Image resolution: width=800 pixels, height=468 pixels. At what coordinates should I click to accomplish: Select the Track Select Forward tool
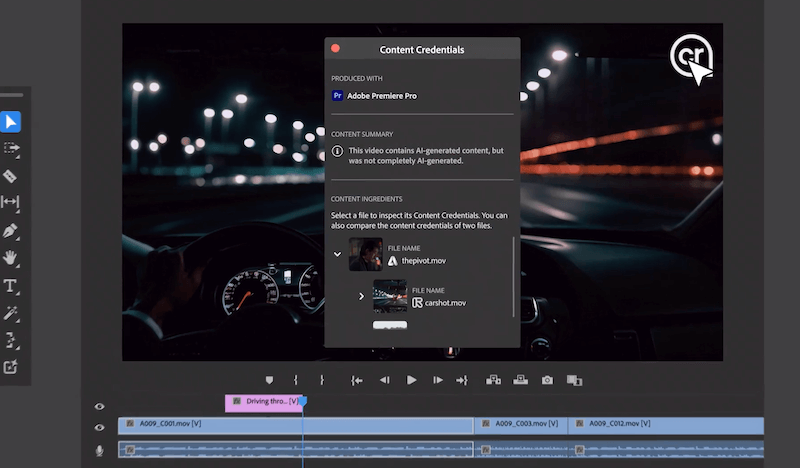point(11,149)
